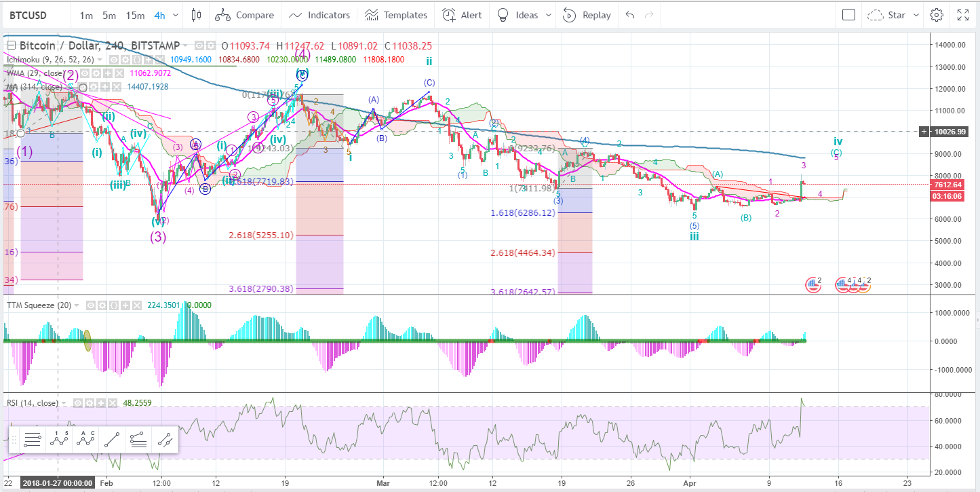The width and height of the screenshot is (980, 492).
Task: Open MA (314, close) settings gear
Action: 94,87
